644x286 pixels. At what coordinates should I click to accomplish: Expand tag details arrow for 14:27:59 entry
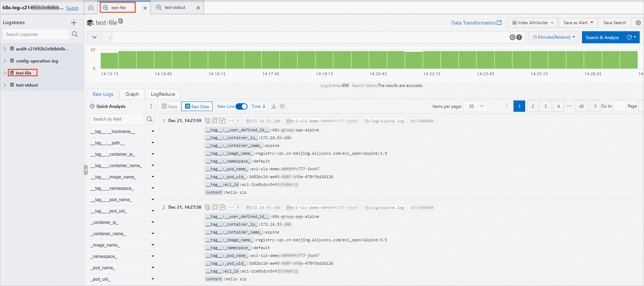coord(238,121)
